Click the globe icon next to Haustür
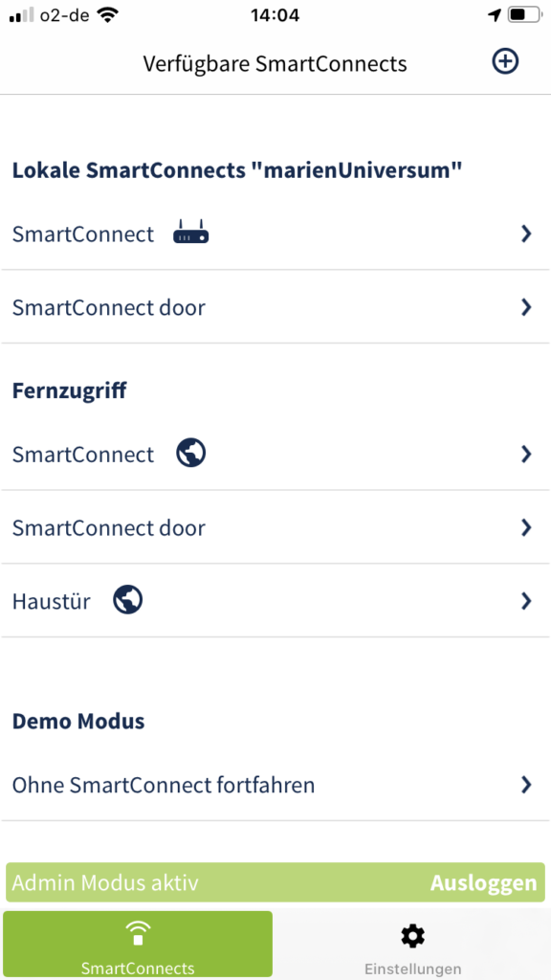The image size is (551, 980). (128, 600)
